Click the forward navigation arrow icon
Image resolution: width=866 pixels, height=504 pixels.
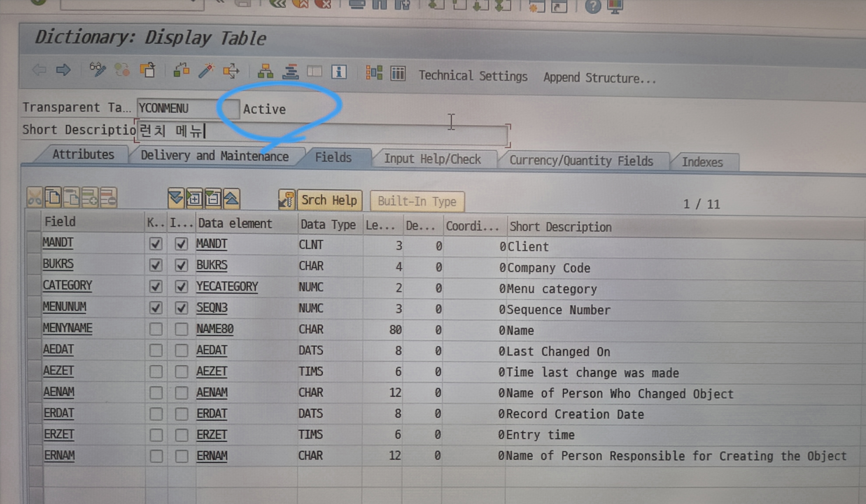[63, 70]
